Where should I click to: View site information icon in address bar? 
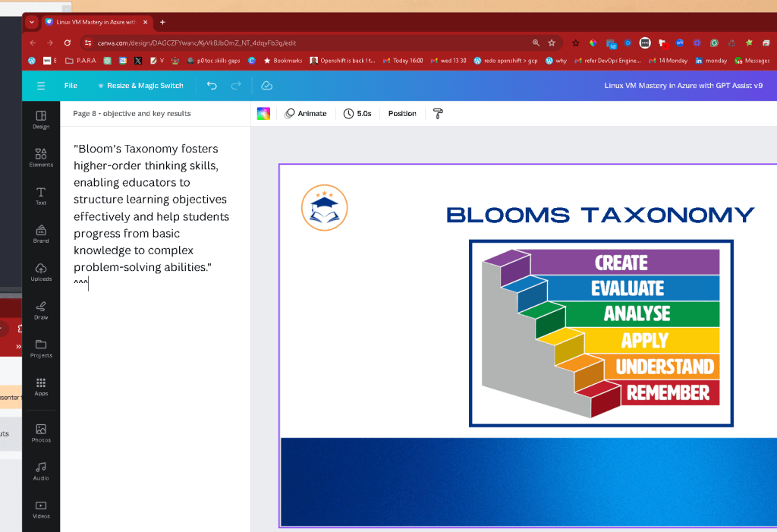point(88,43)
